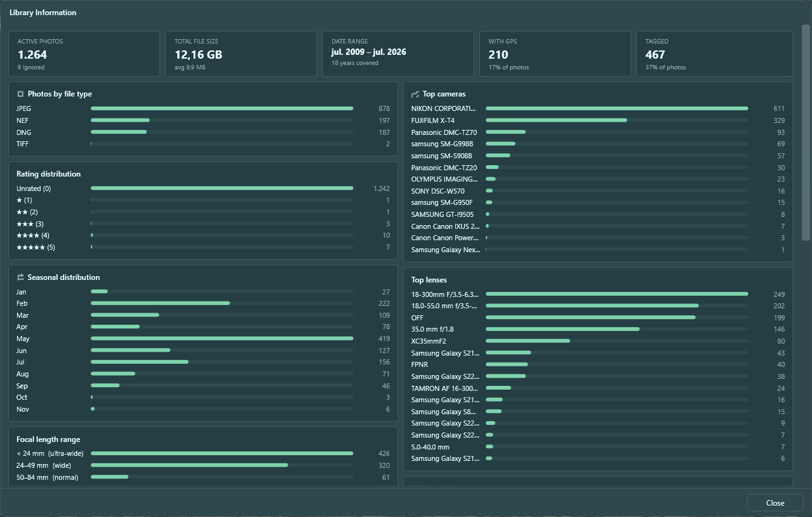Viewport: 812px width, 517px height.
Task: Click the "OFF" lens label
Action: (x=417, y=318)
